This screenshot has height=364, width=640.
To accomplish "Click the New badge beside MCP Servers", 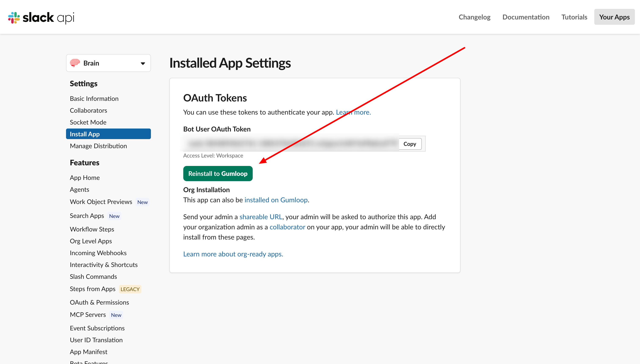I will [x=116, y=315].
